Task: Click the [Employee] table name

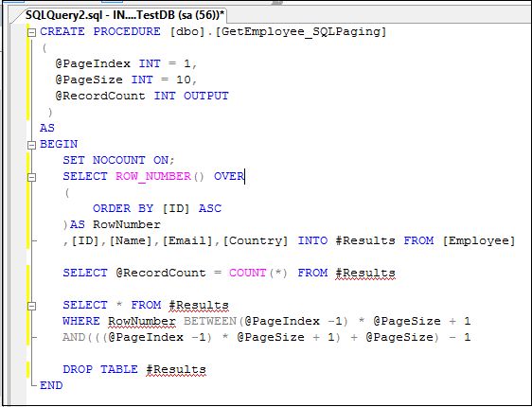Action: [479, 240]
